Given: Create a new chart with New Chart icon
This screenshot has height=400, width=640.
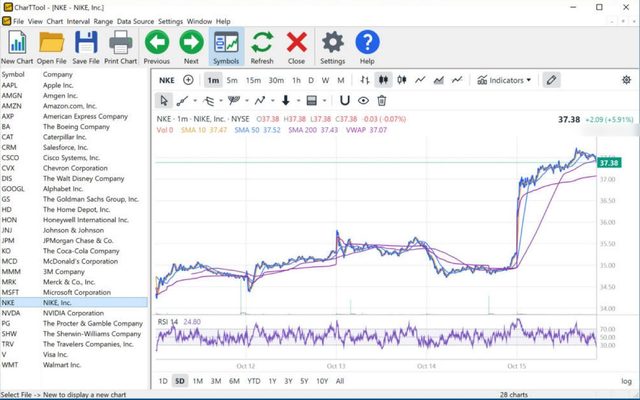Looking at the screenshot, I should [17, 47].
